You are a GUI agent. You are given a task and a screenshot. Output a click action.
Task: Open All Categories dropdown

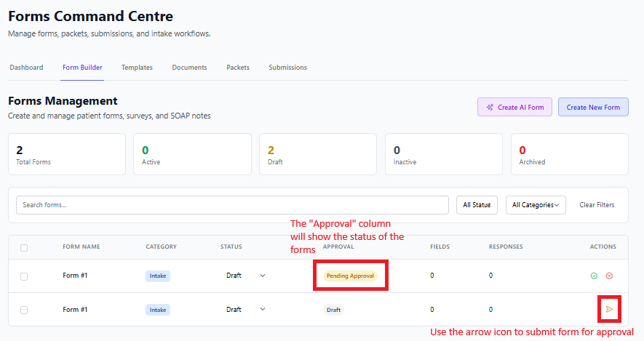coord(536,205)
